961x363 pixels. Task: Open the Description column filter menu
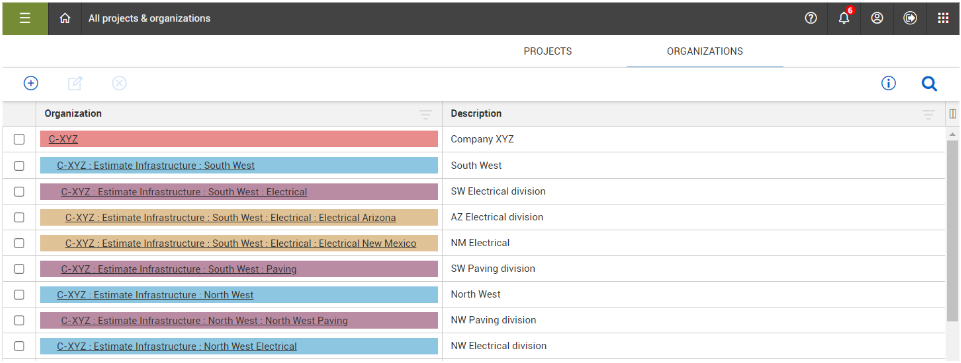click(x=929, y=114)
